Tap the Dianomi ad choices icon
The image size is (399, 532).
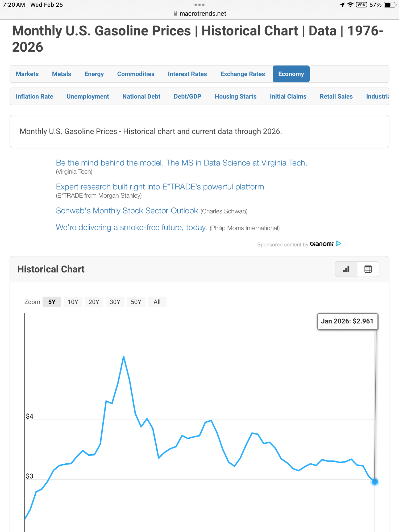(338, 244)
